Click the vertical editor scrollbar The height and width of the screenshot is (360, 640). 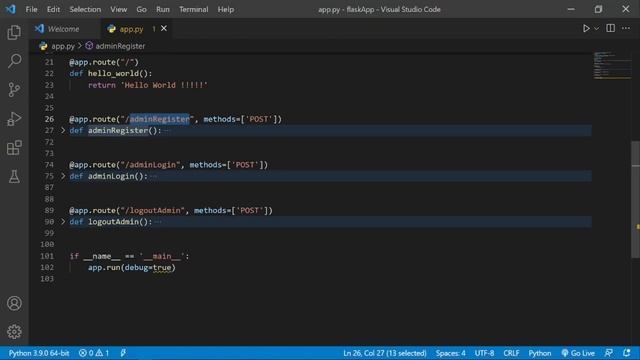(x=636, y=199)
